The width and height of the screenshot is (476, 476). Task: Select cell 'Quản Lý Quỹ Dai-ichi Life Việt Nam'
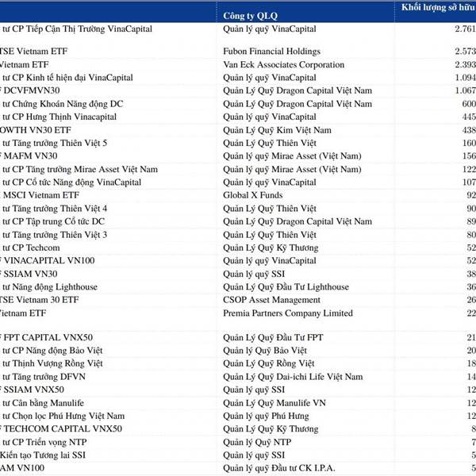293,377
